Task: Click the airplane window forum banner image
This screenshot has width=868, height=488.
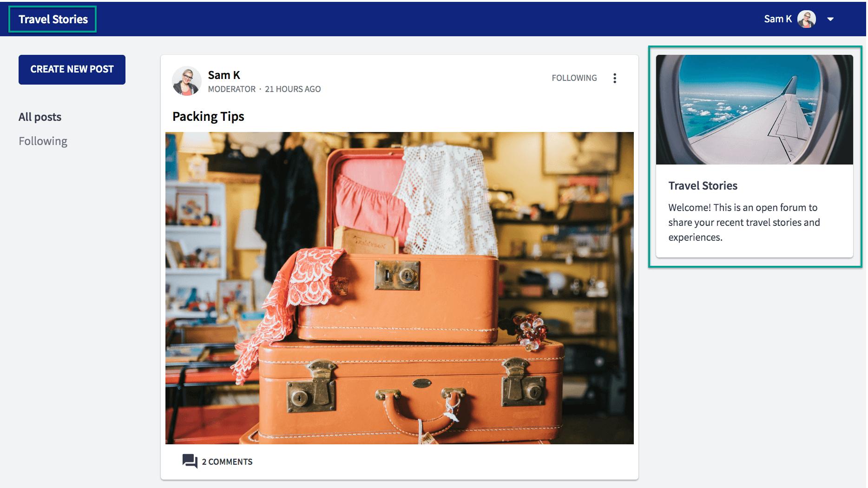Action: coord(755,110)
